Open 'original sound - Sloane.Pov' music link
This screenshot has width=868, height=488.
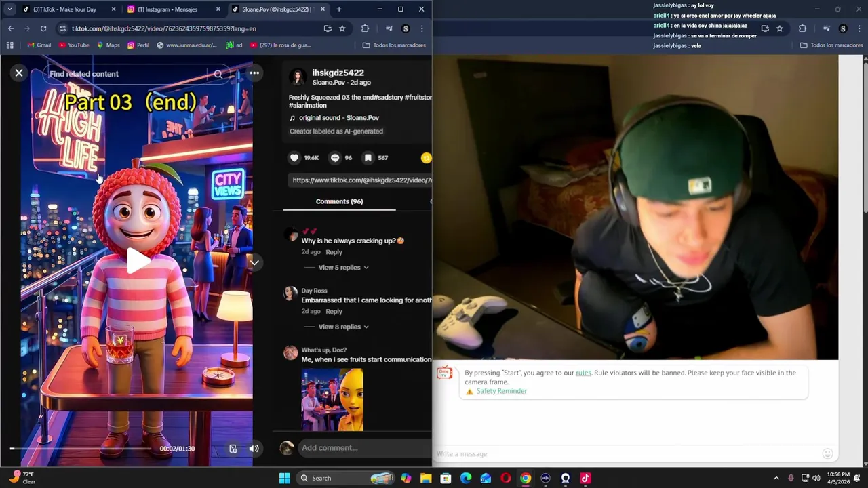coord(338,118)
